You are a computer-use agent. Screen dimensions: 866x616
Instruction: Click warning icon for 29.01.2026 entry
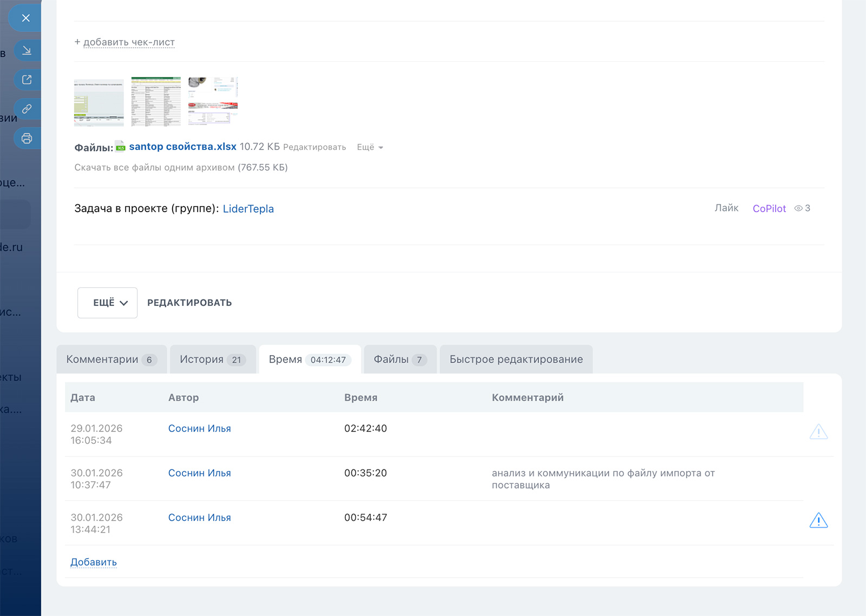click(x=818, y=432)
